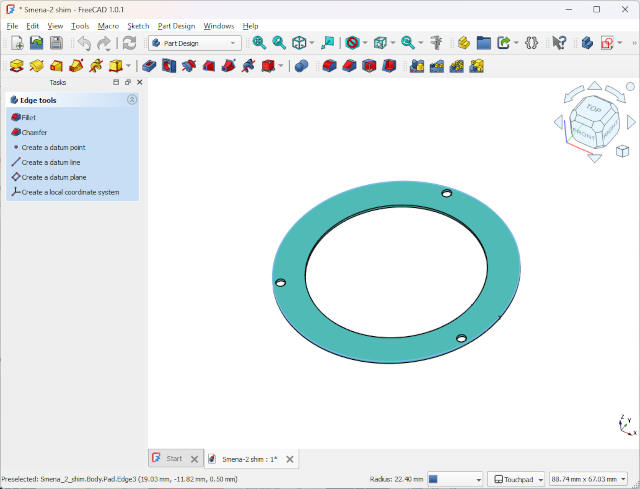
Task: Close the Smena-2 shim tab
Action: click(290, 459)
